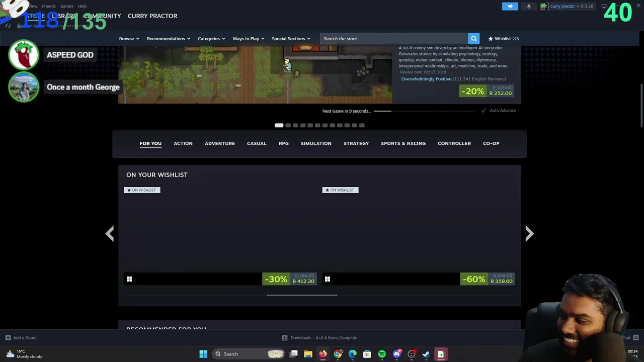
Task: Click the Search the store input field
Action: [394, 39]
